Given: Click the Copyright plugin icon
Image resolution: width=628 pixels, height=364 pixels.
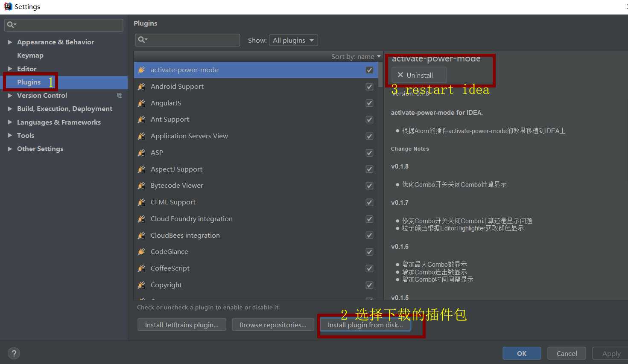Looking at the screenshot, I should point(142,285).
